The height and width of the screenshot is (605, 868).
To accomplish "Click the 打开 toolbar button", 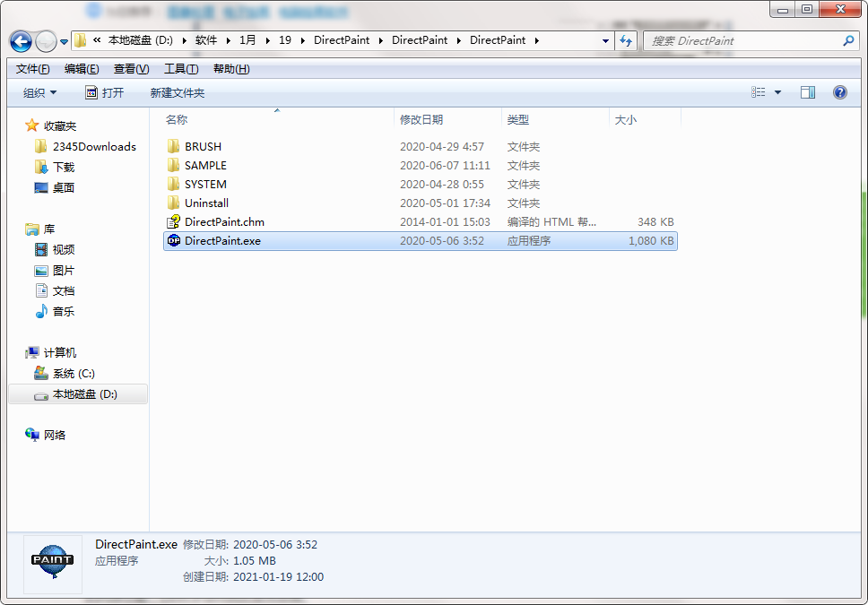I will click(104, 92).
